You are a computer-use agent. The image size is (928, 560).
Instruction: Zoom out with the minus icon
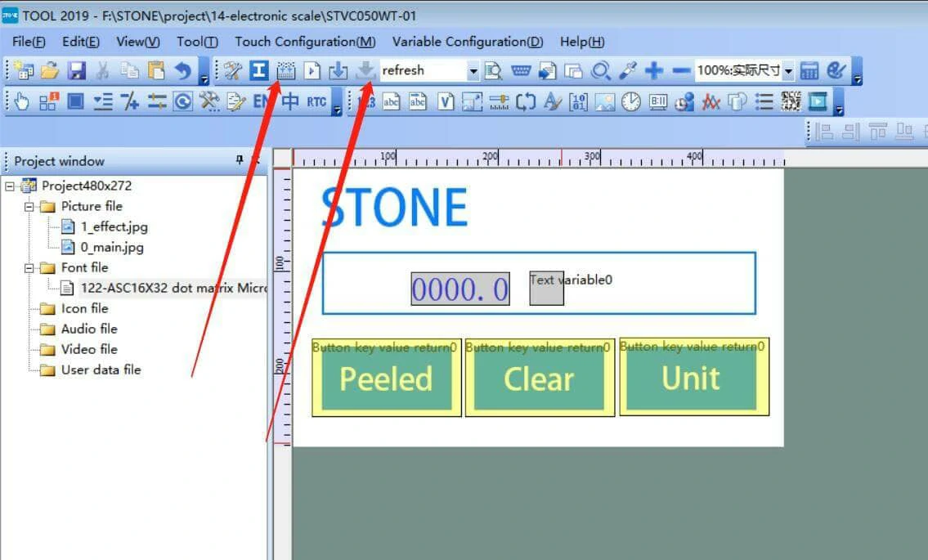point(681,70)
